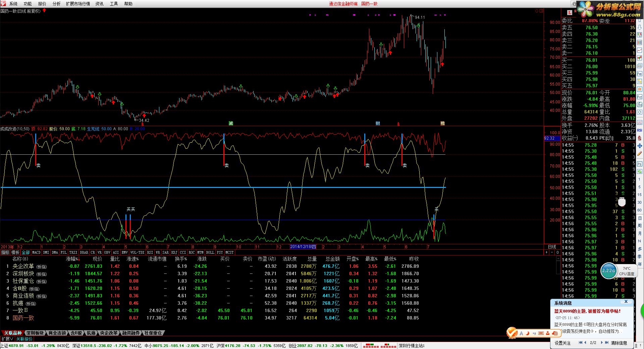The image size is (644, 349).
Task: Click the orange checkmark input-method logo
Action: coord(512,333)
